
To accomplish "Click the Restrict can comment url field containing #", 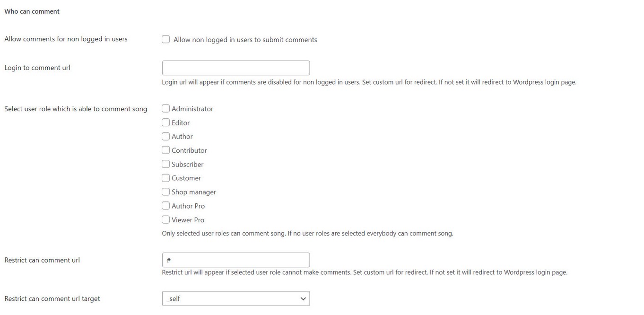I will 235,260.
